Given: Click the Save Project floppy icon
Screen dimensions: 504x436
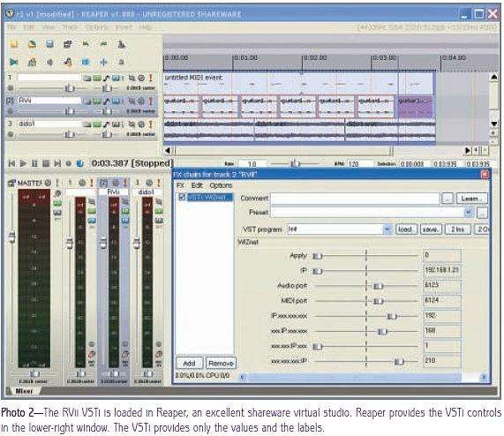Looking at the screenshot, I should 49,44.
